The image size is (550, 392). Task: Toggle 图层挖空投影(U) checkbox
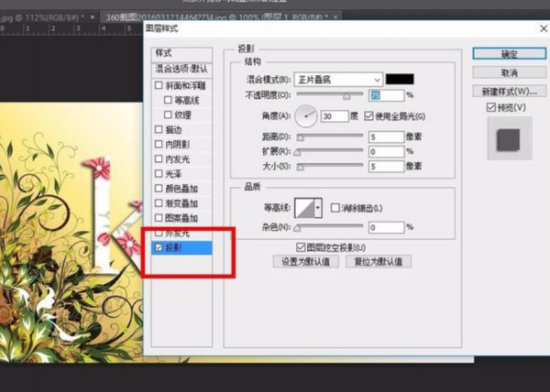click(301, 247)
